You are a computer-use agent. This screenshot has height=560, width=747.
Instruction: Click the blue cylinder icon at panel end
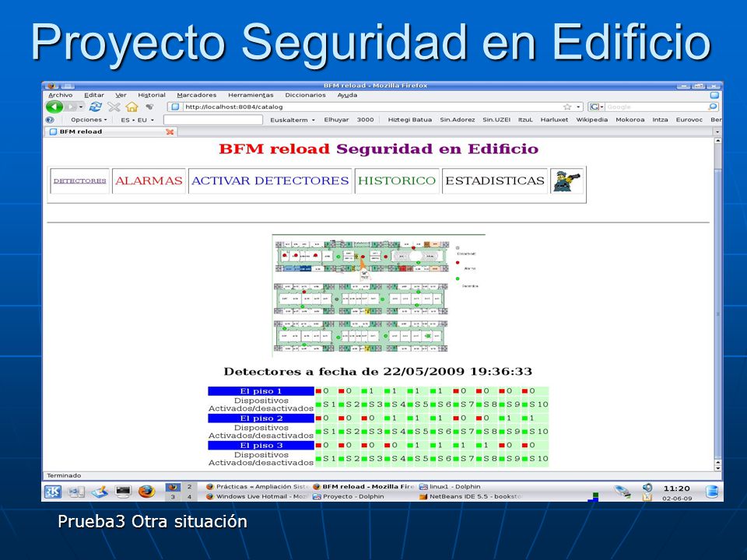click(x=712, y=492)
